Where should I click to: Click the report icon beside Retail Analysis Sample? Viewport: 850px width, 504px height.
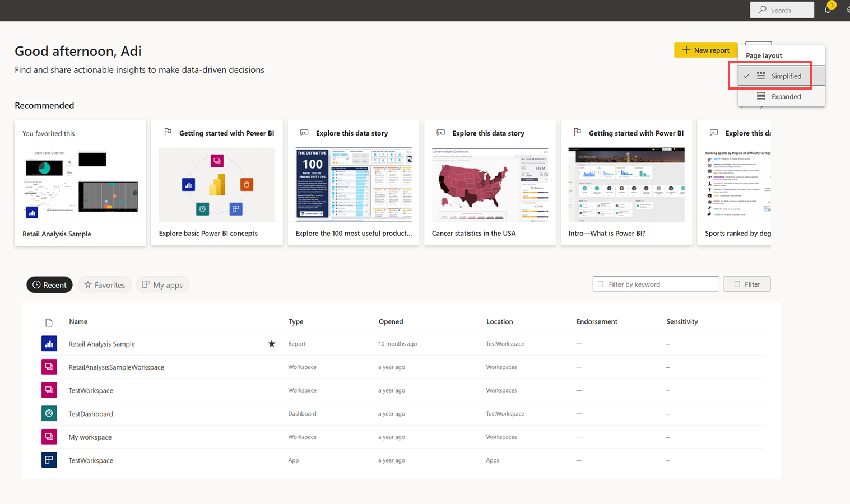pos(49,344)
